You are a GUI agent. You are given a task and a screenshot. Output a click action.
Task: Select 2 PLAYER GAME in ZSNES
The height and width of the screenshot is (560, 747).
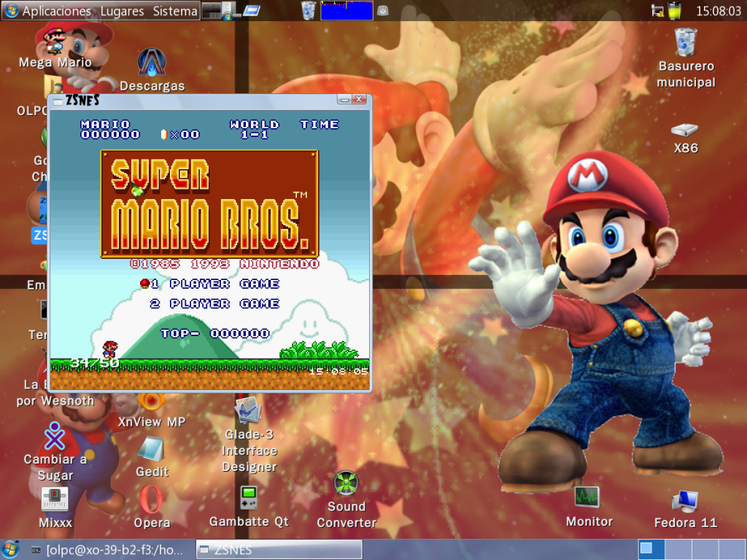214,304
